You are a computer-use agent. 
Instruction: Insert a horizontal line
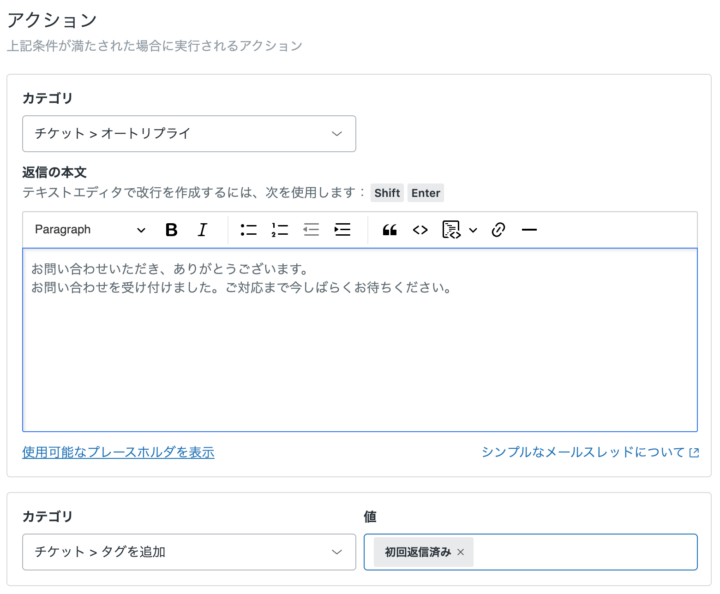pos(529,230)
